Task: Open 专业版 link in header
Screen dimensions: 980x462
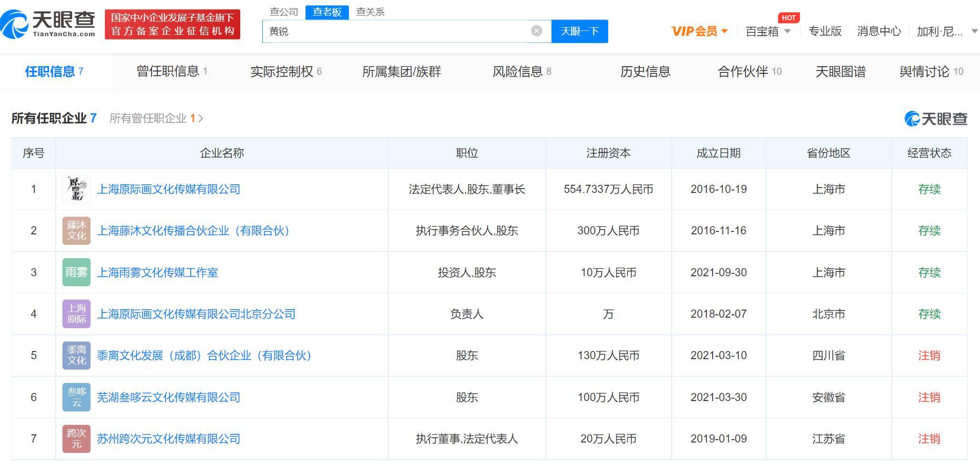Action: click(x=825, y=31)
